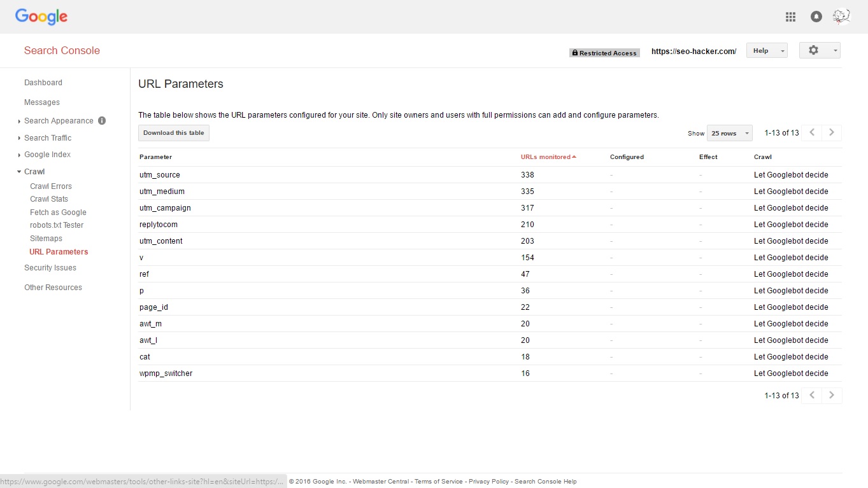
Task: Click the Search Appearance info icon
Action: click(x=102, y=121)
